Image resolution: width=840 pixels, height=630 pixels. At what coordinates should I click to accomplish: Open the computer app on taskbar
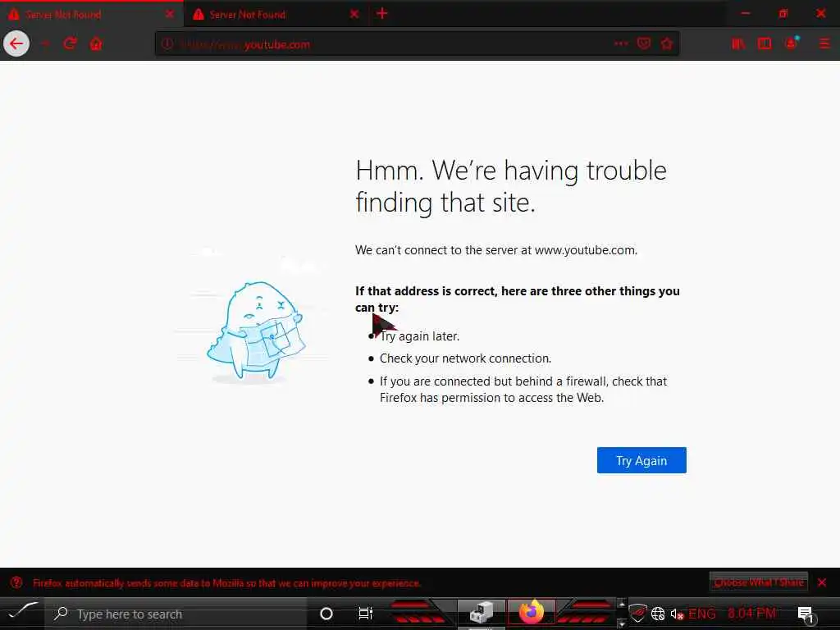(x=481, y=613)
